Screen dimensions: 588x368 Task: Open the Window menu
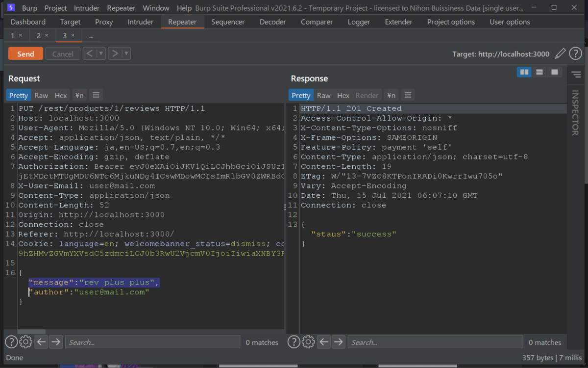(x=156, y=8)
